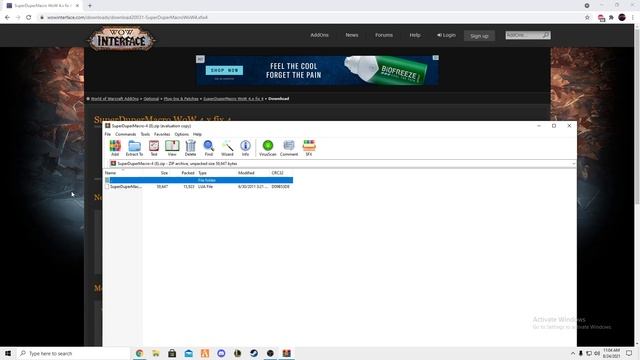Viewport: 640px width, 360px height.
Task: Open the Commands menu
Action: coord(126,134)
